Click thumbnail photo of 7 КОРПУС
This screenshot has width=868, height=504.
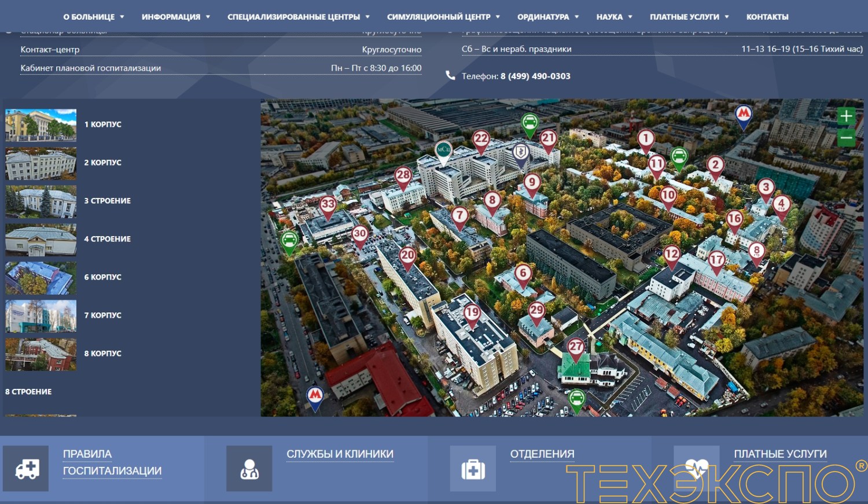[x=41, y=316]
